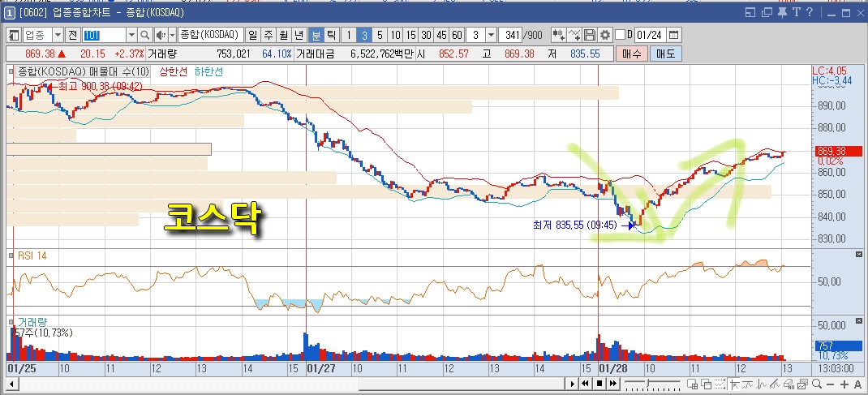
Task: Click the duplicate window icon in title bar
Action: pos(767,11)
